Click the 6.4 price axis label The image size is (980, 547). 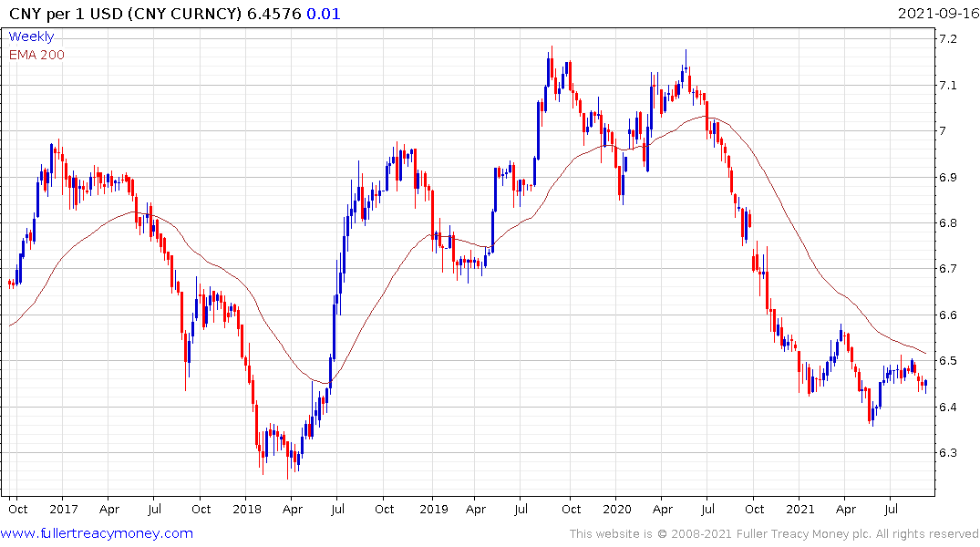click(x=947, y=407)
